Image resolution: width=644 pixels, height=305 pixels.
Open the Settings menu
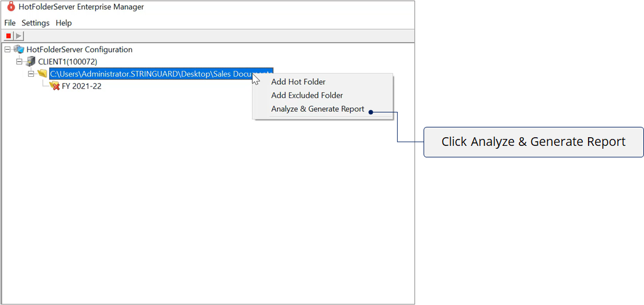point(35,23)
